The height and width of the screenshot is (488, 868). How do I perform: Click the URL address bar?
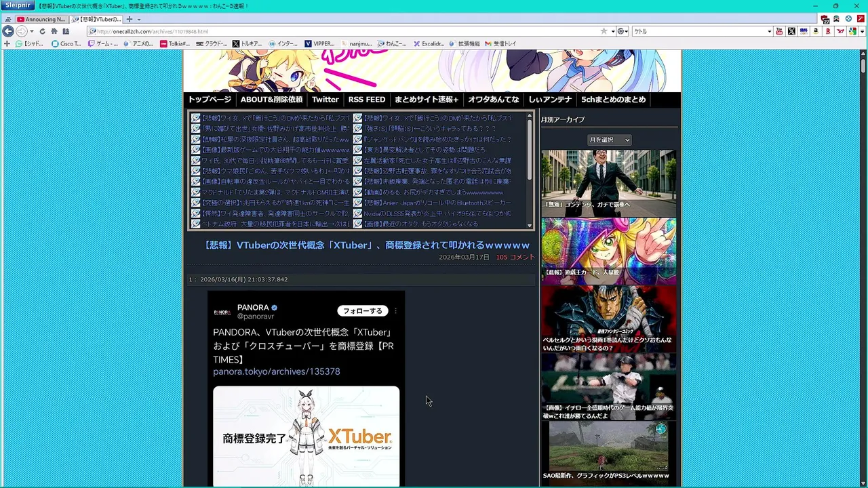tap(342, 31)
